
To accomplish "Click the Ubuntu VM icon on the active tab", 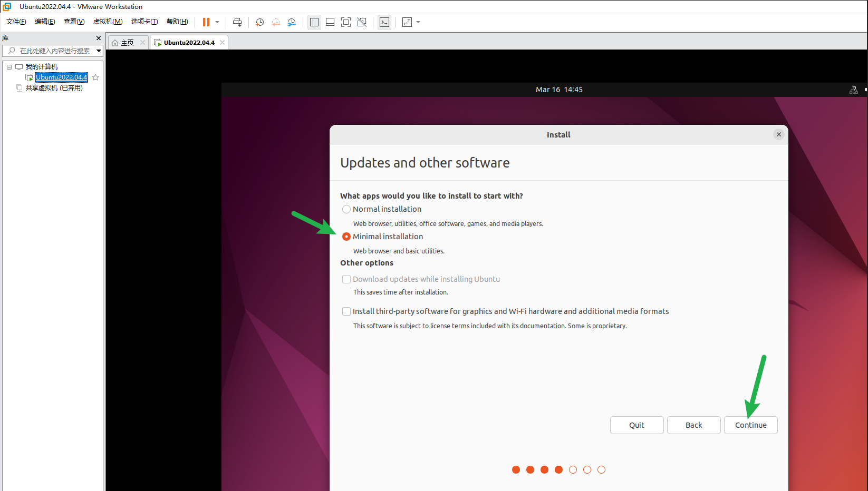I will [x=158, y=43].
